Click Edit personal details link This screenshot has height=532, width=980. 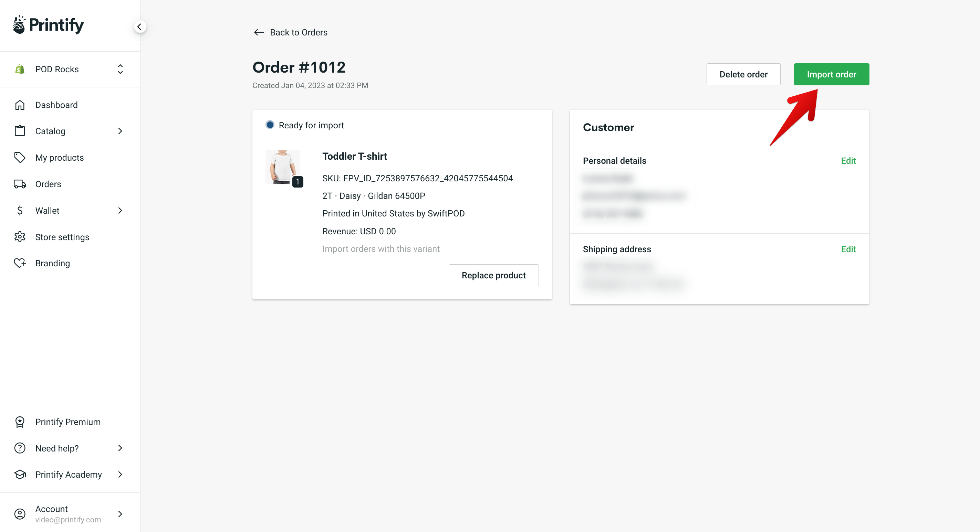(849, 160)
